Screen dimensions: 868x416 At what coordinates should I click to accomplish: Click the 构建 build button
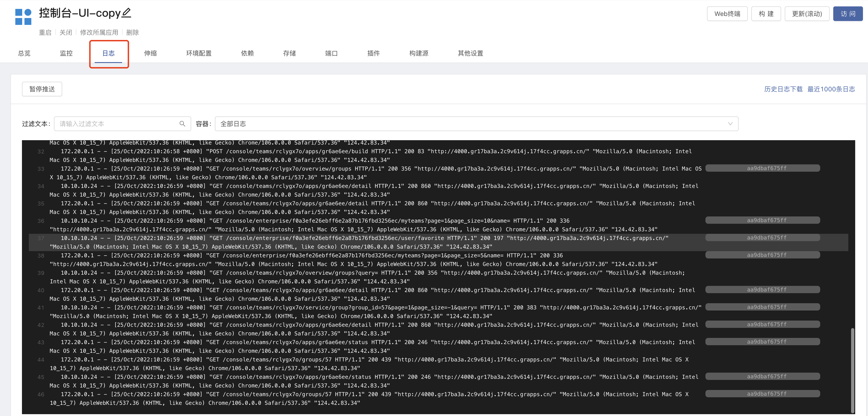point(766,13)
